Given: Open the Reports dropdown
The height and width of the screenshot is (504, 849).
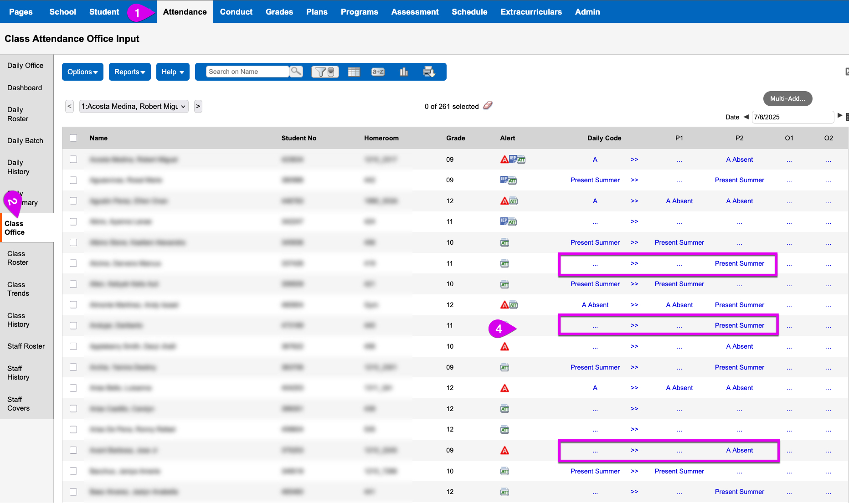Looking at the screenshot, I should 129,72.
